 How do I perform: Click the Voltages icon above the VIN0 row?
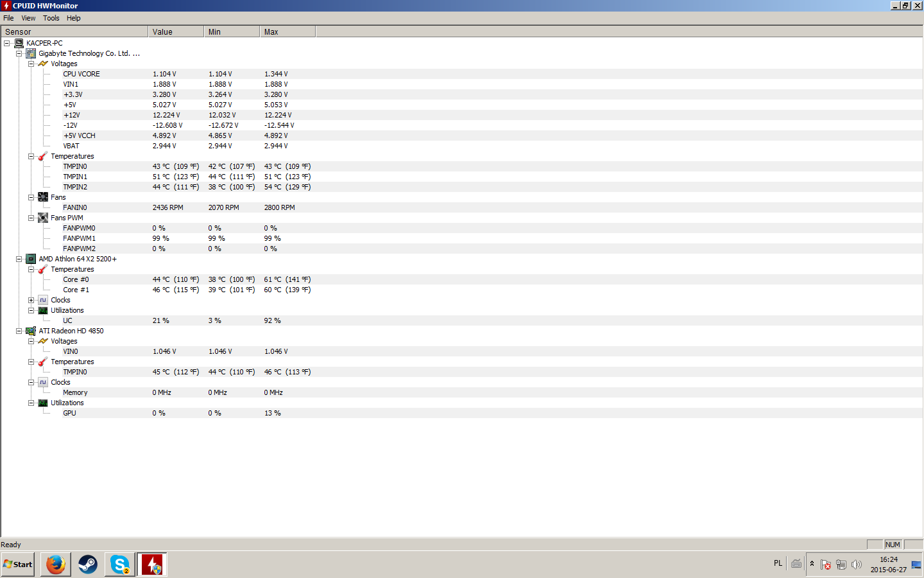point(43,341)
